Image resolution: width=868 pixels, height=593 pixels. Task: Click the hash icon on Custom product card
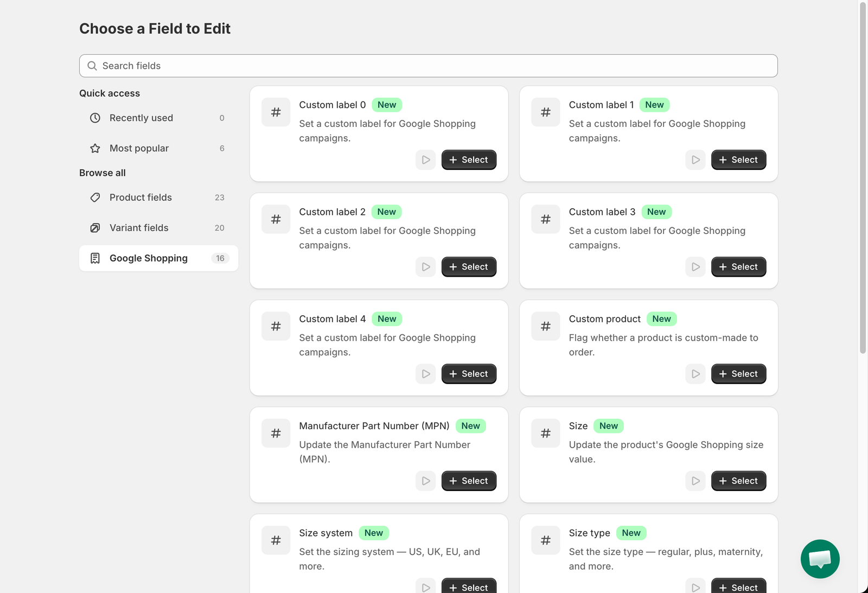546,326
